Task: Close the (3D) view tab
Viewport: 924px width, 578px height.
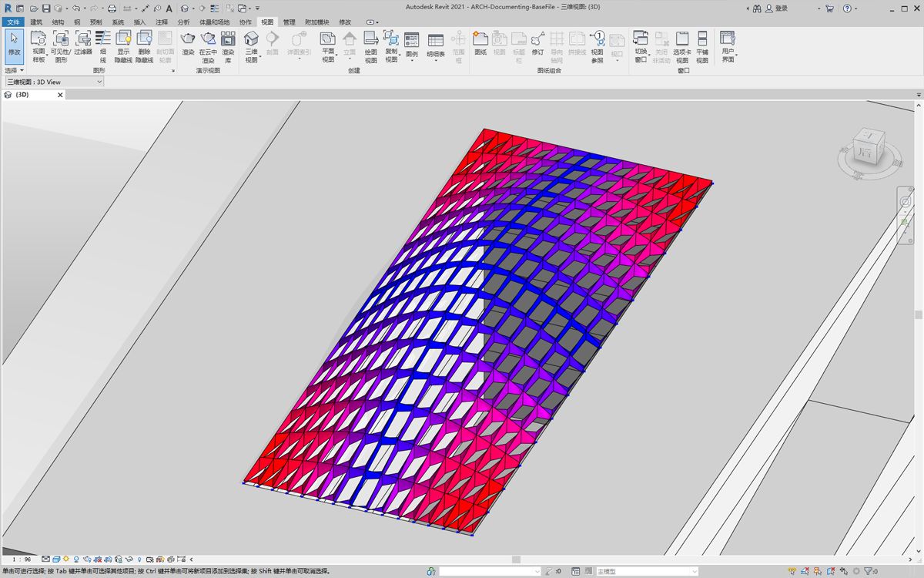Action: [x=60, y=95]
